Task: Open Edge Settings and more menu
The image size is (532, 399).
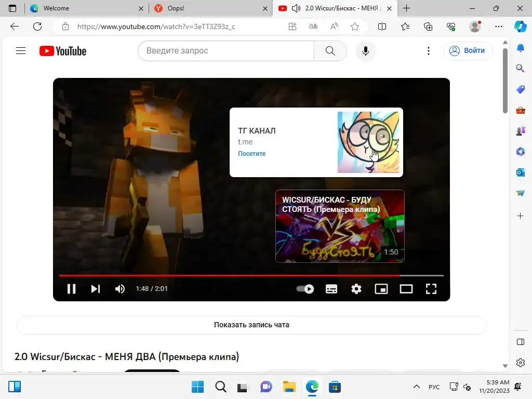Action: (498, 26)
